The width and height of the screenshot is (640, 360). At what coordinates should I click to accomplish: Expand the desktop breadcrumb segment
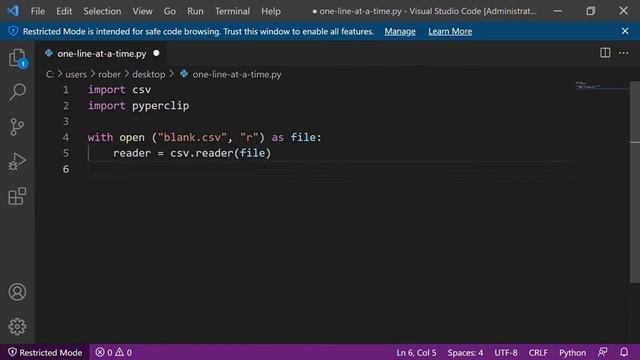[x=149, y=74]
